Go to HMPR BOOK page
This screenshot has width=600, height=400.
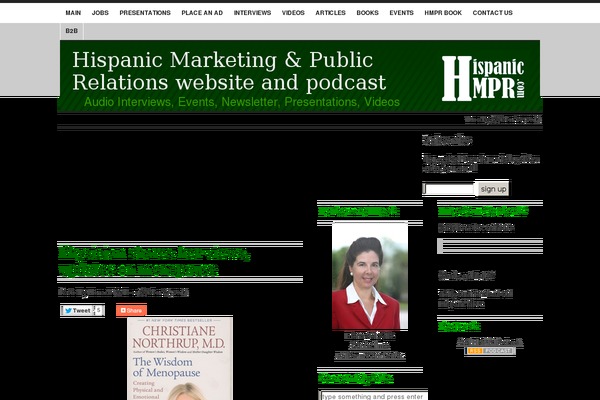(443, 13)
